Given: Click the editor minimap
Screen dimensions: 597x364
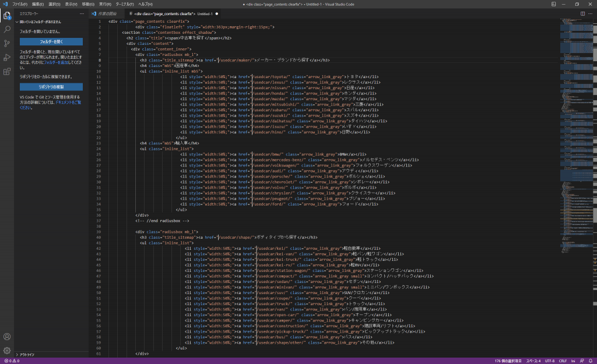Looking at the screenshot, I should (577, 135).
